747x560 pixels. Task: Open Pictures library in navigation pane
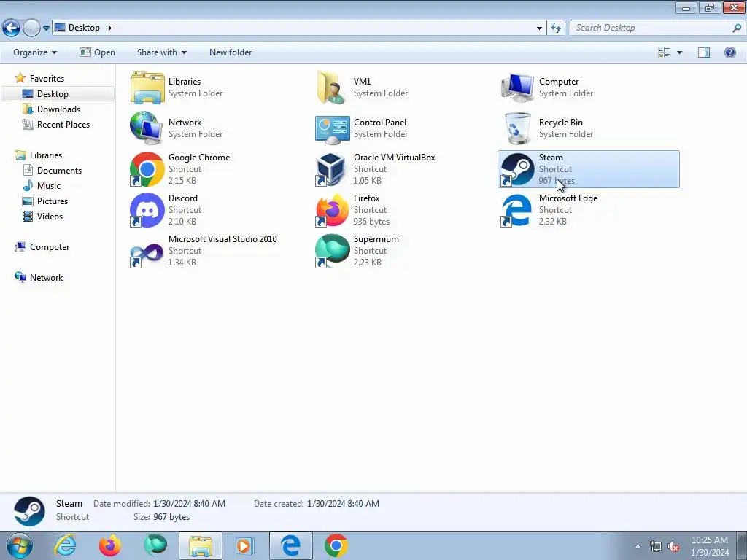pyautogui.click(x=53, y=201)
